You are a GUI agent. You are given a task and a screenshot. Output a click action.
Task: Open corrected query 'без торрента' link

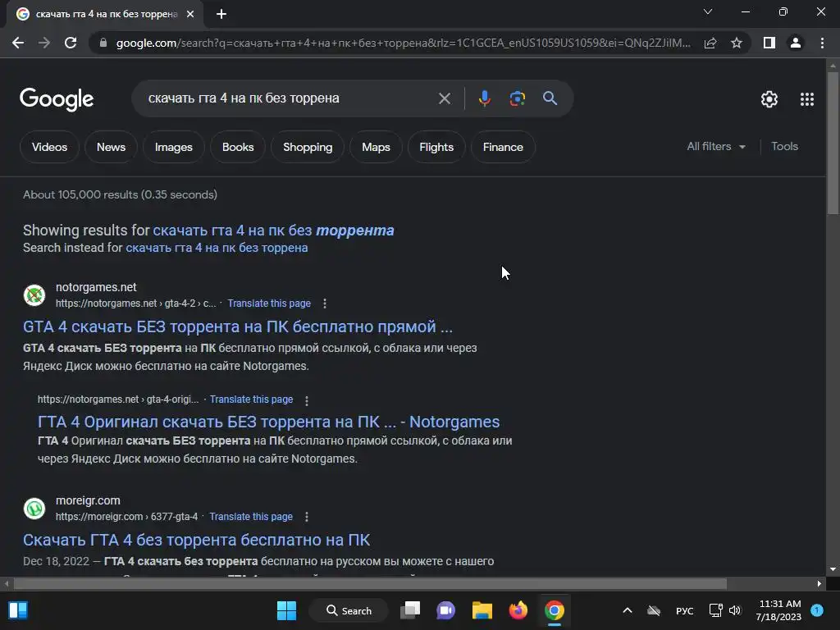[x=273, y=231]
